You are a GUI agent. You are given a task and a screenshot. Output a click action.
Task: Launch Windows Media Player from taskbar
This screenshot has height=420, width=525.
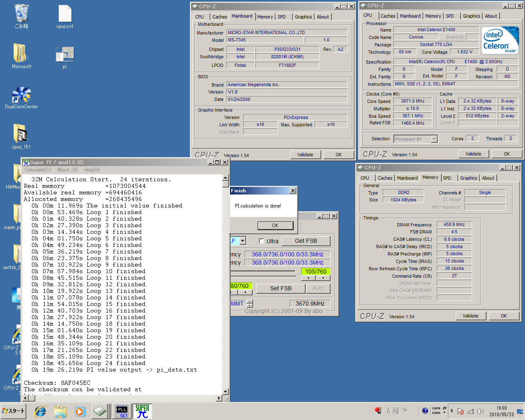pos(80,411)
